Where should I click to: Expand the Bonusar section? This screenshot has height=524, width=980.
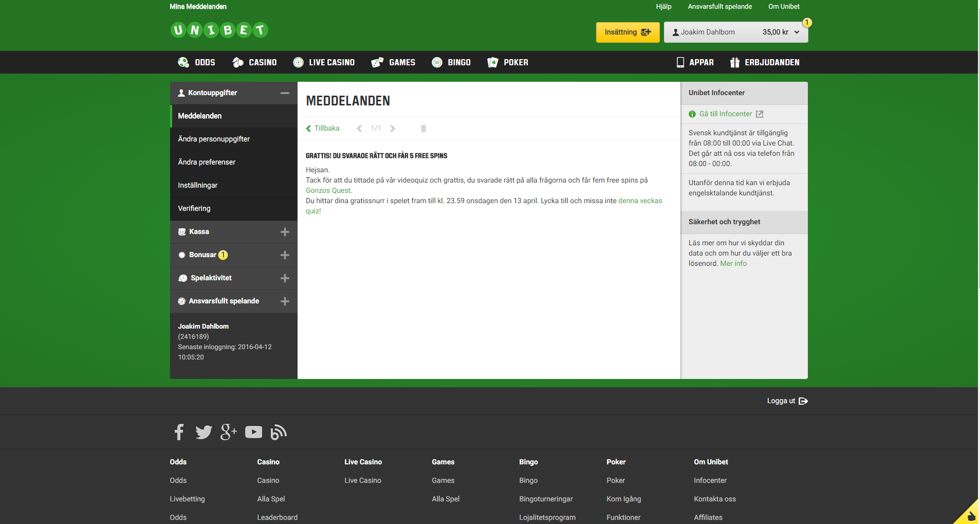tap(285, 255)
